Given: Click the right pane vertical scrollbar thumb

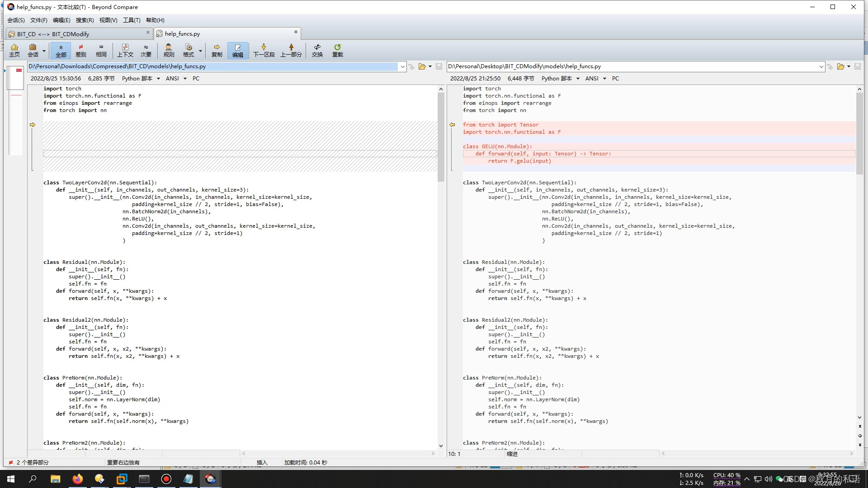Looking at the screenshot, I should [x=860, y=134].
